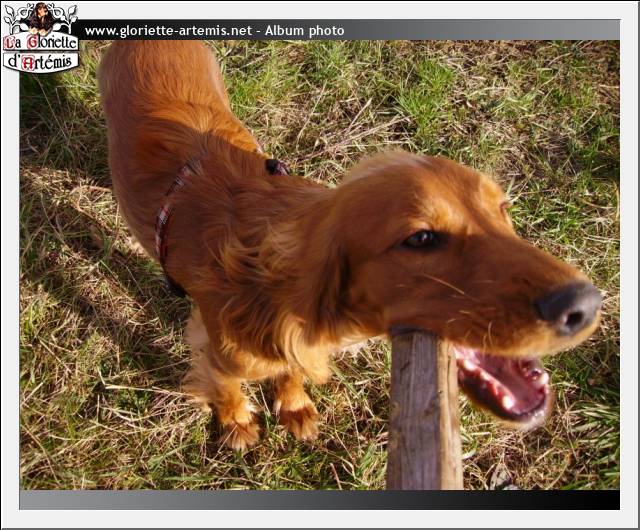Click the dog's red plaid harness strap

coord(167,215)
